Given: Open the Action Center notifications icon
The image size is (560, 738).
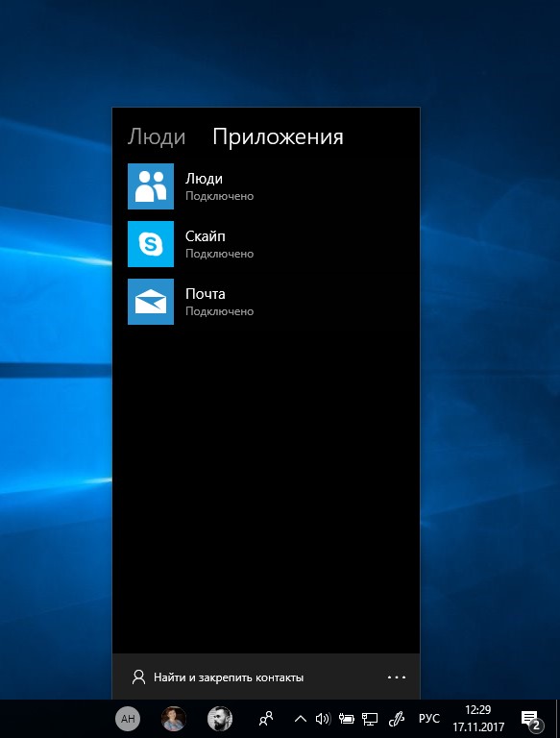Looking at the screenshot, I should pos(532,720).
